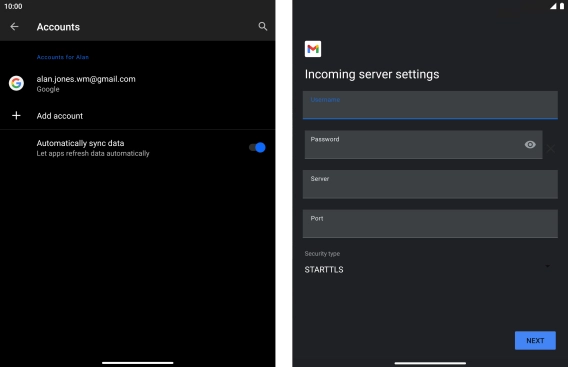Toggle Automatically sync data switch
This screenshot has height=367, width=568.
tap(257, 147)
